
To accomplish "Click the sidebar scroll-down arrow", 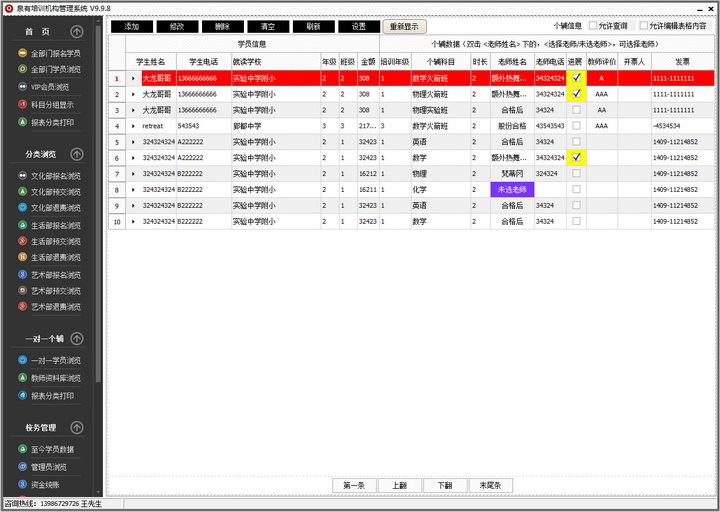I will [98, 492].
